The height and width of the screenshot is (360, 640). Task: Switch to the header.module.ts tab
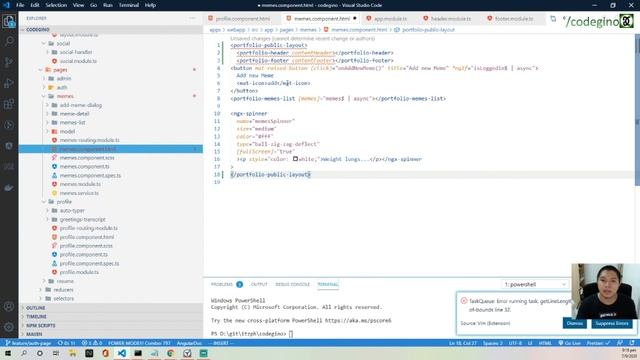[450, 19]
